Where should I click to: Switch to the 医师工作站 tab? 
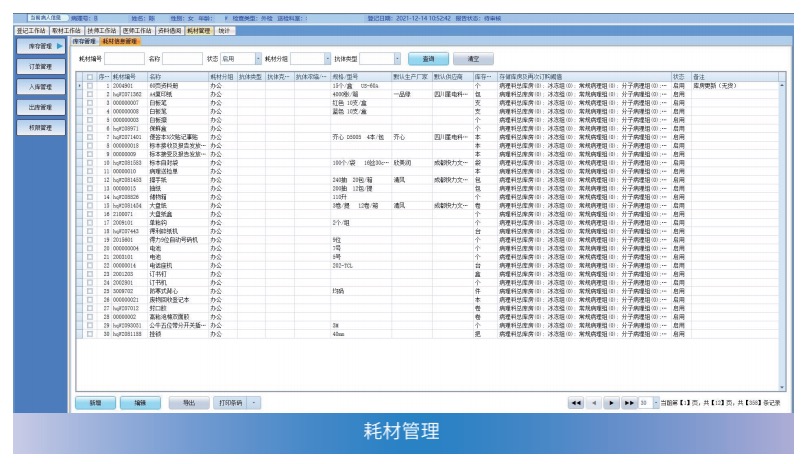coord(137,31)
